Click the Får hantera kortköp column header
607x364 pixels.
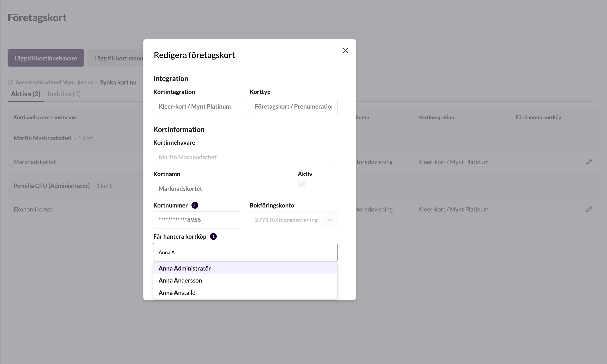(538, 117)
